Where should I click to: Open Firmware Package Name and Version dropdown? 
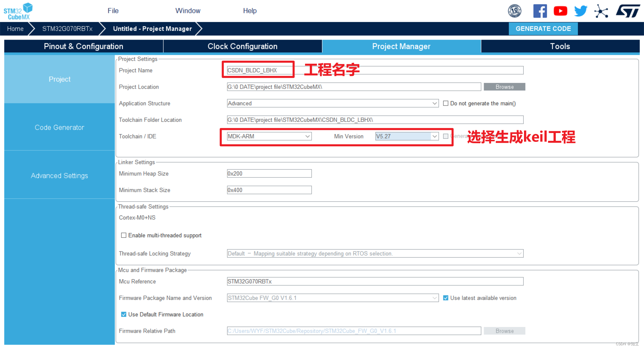333,298
